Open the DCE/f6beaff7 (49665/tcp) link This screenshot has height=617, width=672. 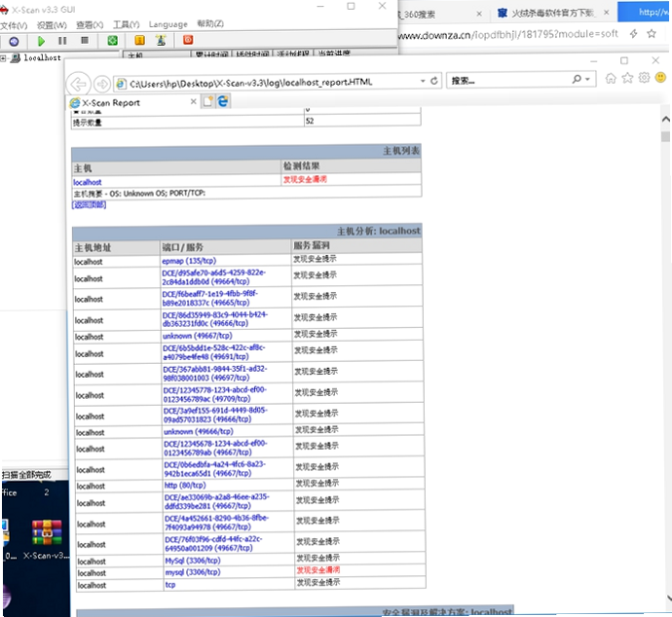coord(210,298)
